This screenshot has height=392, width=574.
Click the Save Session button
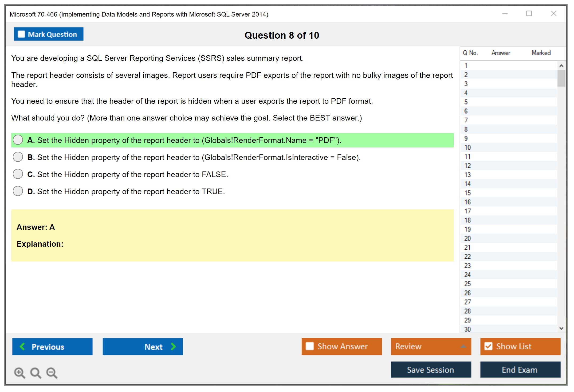pos(431,370)
